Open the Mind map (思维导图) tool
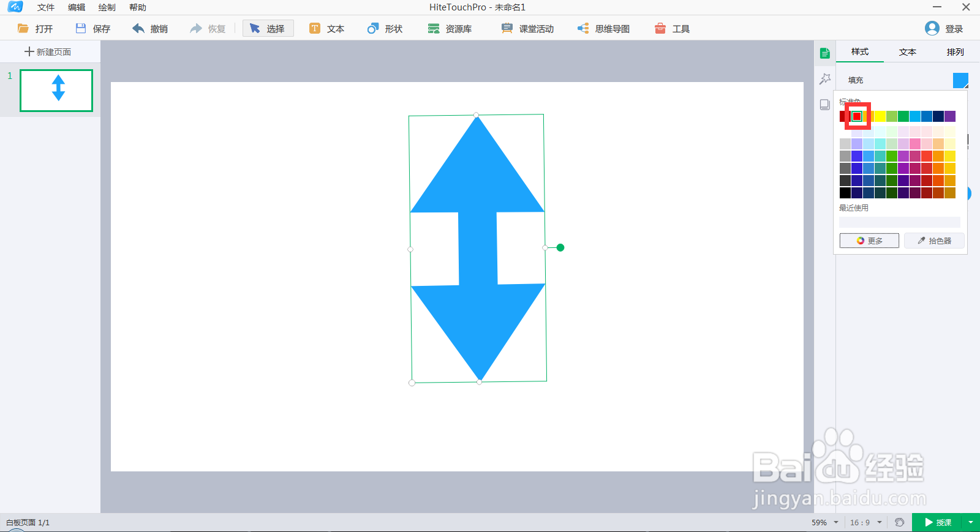980x532 pixels. click(x=604, y=29)
